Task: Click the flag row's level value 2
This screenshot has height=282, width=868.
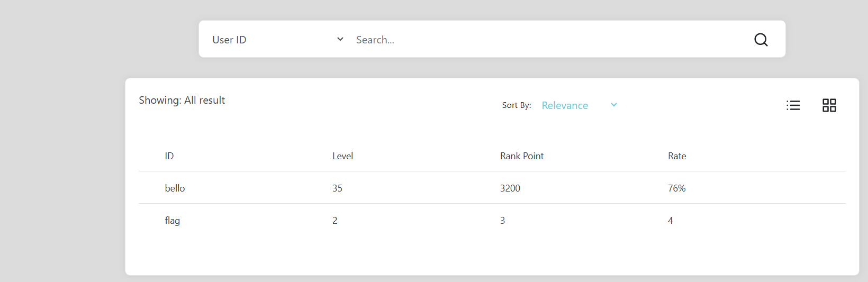Action: point(335,221)
